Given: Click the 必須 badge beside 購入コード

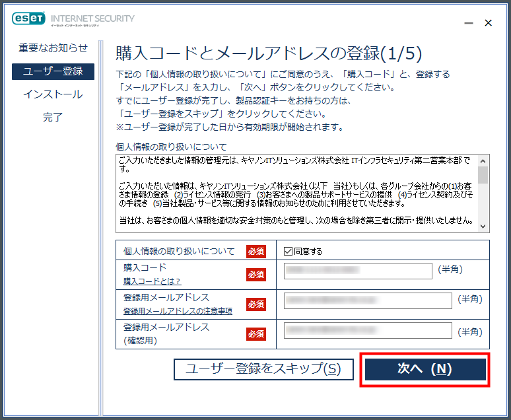Looking at the screenshot, I should coord(255,275).
